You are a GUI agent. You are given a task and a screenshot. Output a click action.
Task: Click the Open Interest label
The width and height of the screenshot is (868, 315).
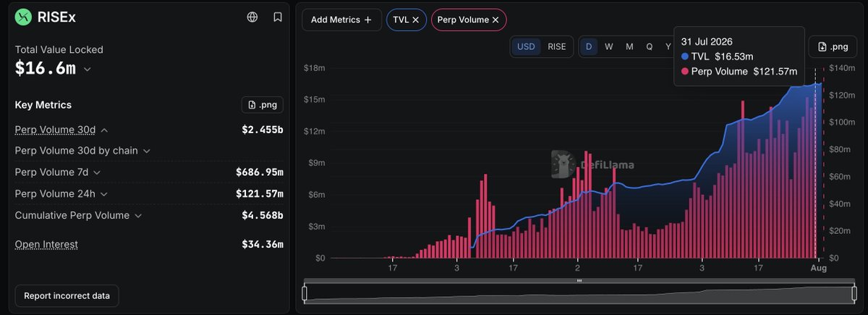click(46, 244)
